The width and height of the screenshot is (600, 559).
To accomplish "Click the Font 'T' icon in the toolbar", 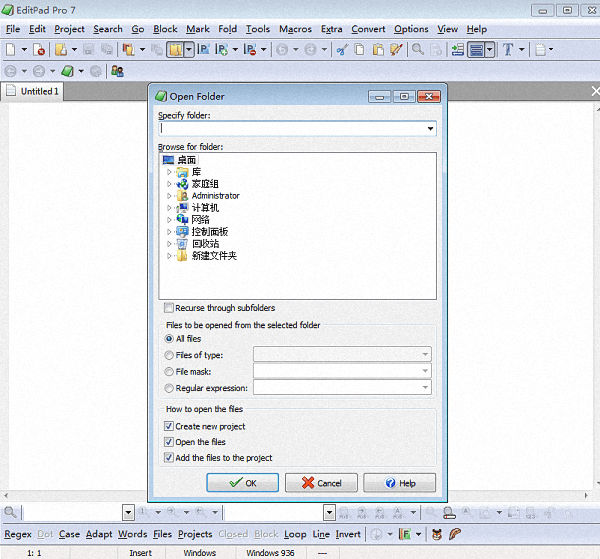I will 508,49.
